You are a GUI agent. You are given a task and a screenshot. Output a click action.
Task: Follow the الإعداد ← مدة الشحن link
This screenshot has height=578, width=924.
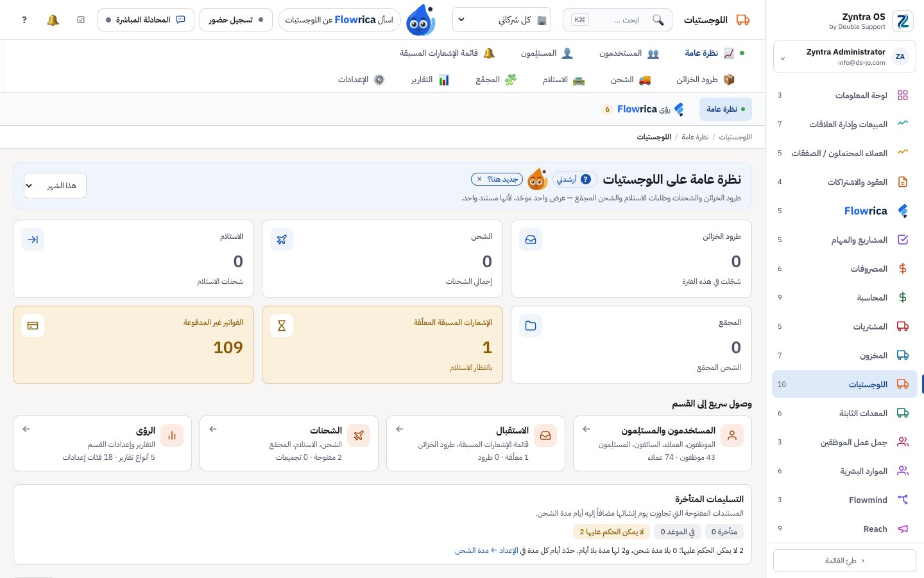pyautogui.click(x=486, y=550)
